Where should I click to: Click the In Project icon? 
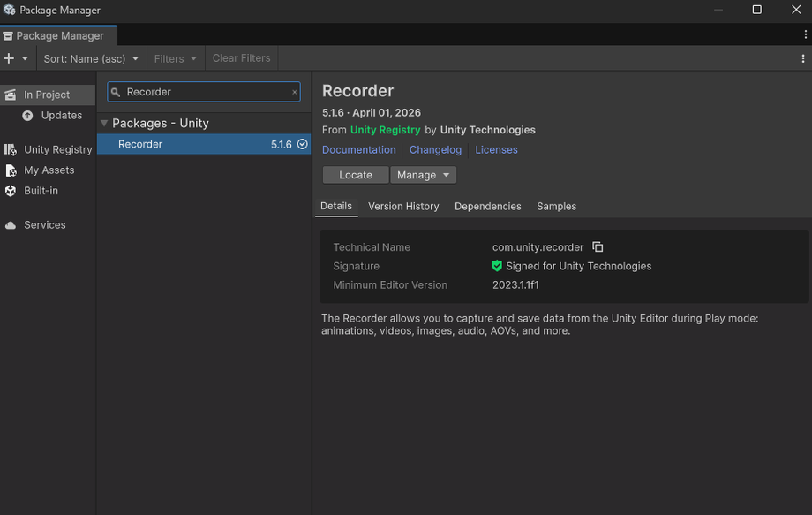click(x=11, y=95)
